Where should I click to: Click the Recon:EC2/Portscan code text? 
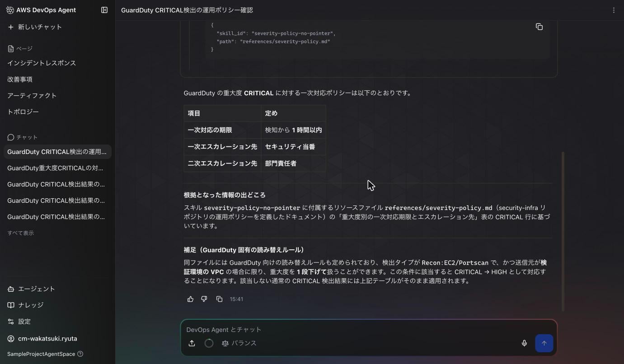pos(455,263)
